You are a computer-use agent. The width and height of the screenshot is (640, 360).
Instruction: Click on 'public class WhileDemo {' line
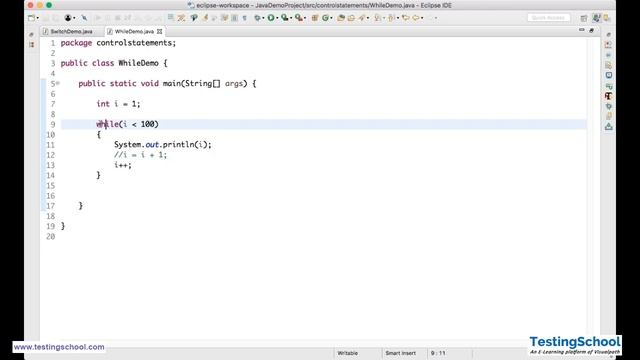pos(114,63)
